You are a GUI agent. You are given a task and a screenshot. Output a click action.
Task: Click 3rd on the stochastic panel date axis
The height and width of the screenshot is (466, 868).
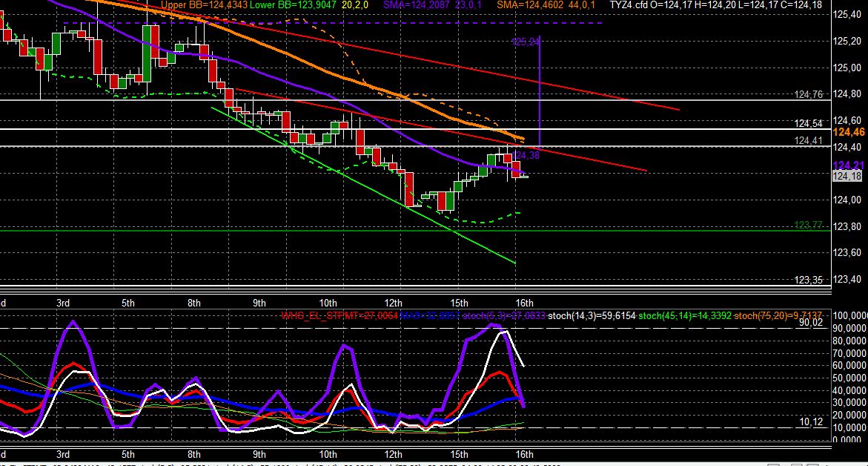pyautogui.click(x=63, y=454)
